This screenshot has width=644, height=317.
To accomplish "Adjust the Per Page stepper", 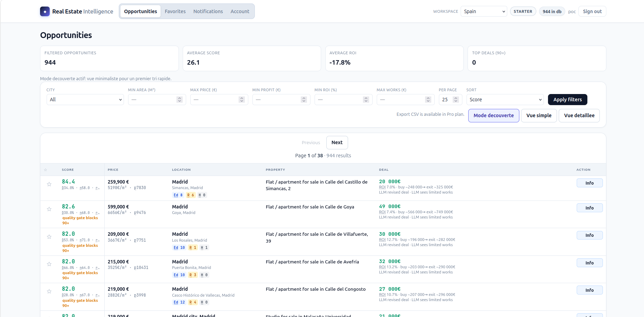I will pos(456,100).
